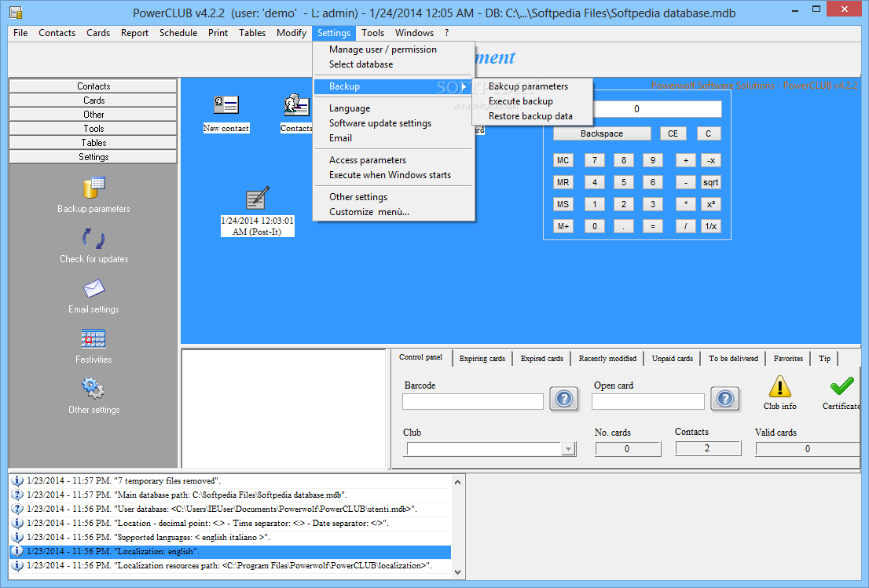The height and width of the screenshot is (588, 869).
Task: Open the Tip tab
Action: 824,358
